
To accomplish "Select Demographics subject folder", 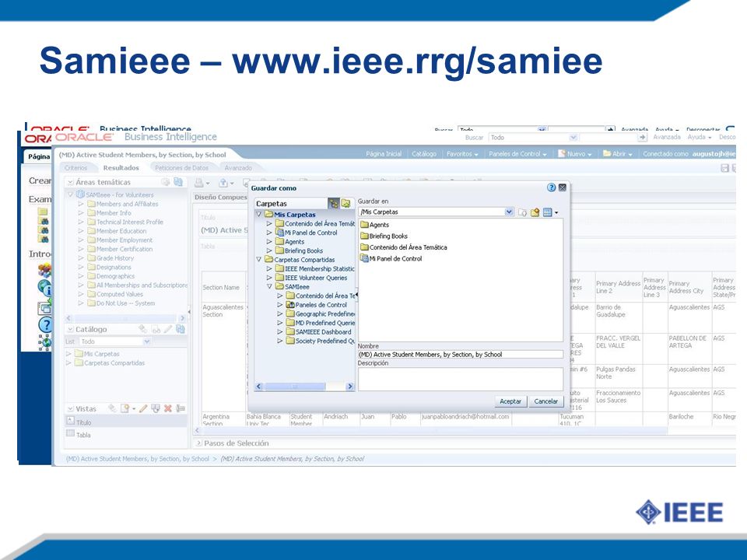I will [x=111, y=276].
